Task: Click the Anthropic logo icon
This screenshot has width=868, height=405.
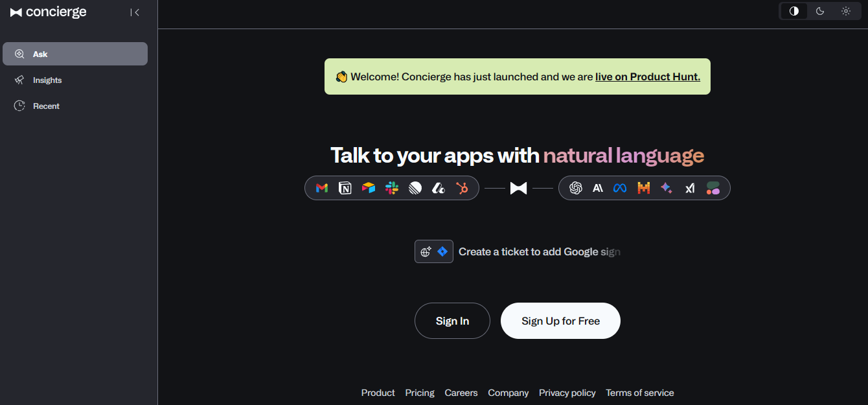Action: (599, 188)
